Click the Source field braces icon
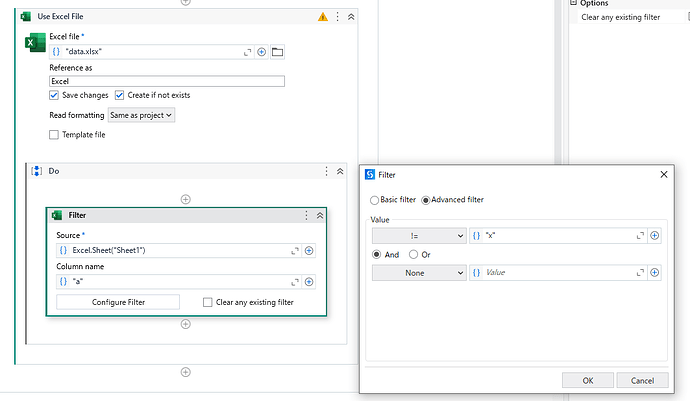 tap(63, 250)
